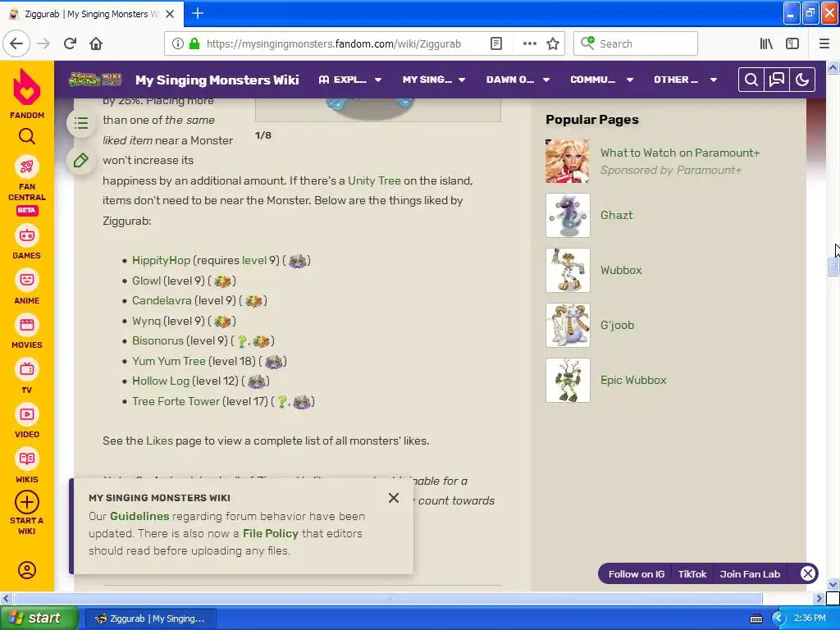Open What to Watch on Paramount+
Viewport: 840px width, 630px height.
tap(680, 153)
